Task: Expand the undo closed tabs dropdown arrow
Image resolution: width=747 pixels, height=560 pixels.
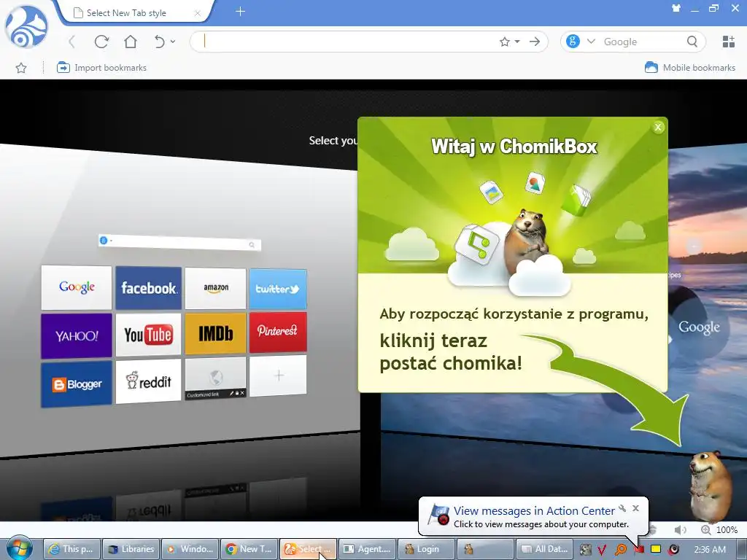Action: 173,42
